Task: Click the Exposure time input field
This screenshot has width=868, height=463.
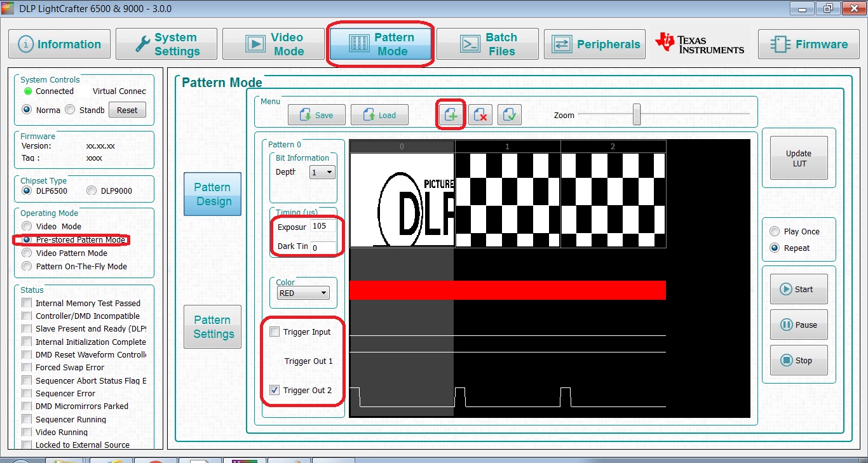Action: 323,226
